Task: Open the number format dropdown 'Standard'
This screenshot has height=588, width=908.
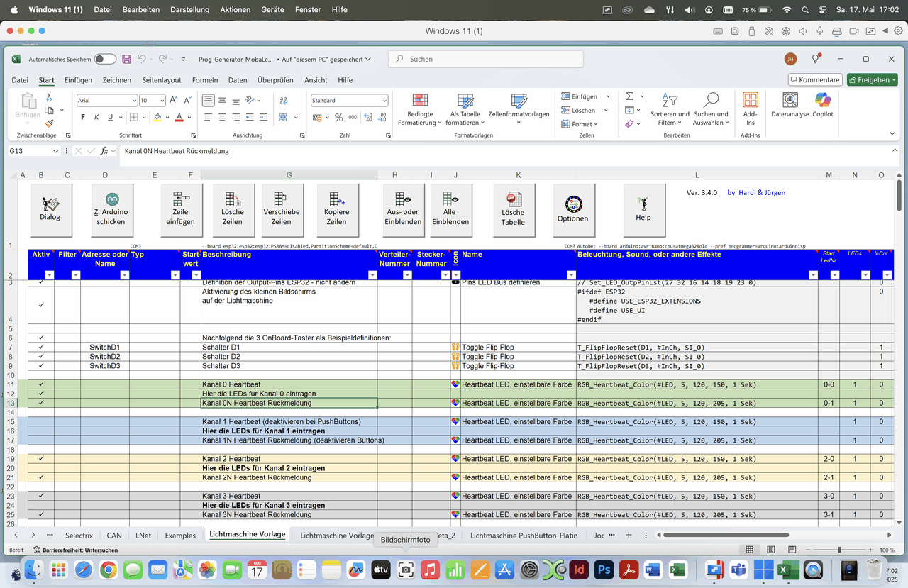Action: [x=384, y=101]
